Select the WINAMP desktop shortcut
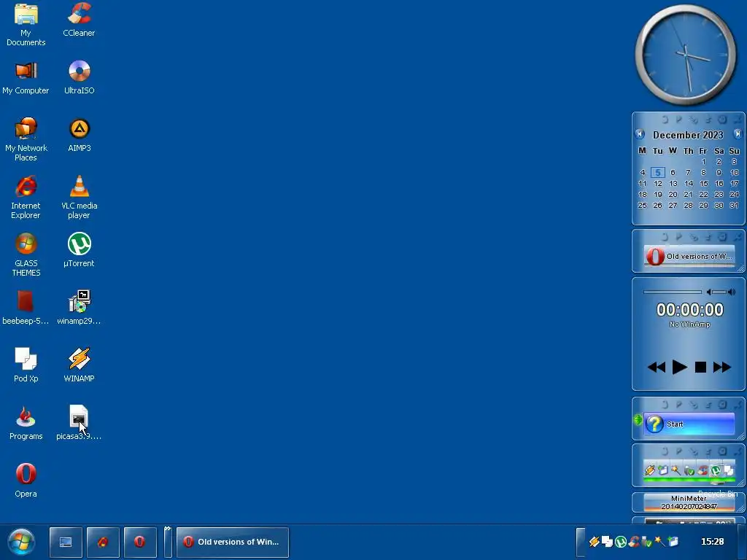The image size is (747, 560). click(79, 366)
